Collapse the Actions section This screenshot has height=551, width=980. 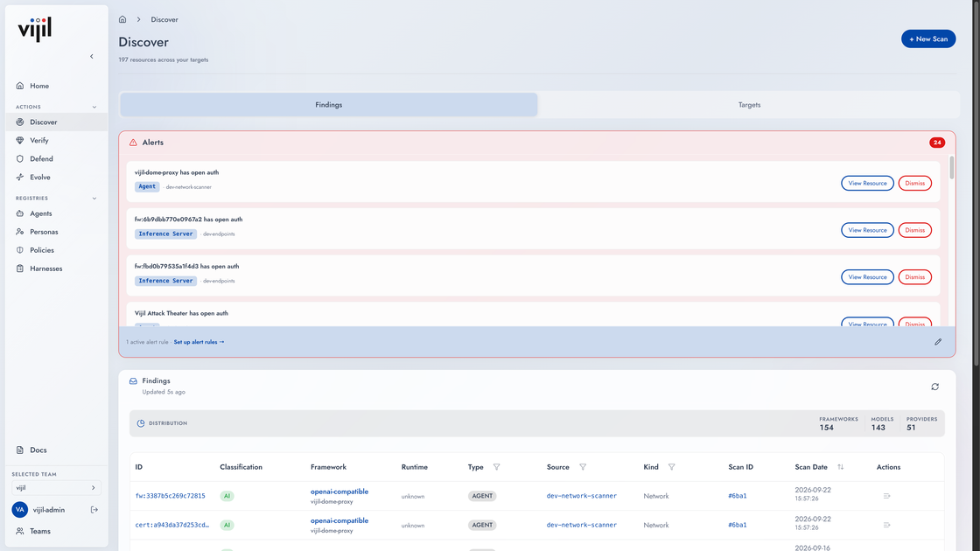tap(94, 107)
